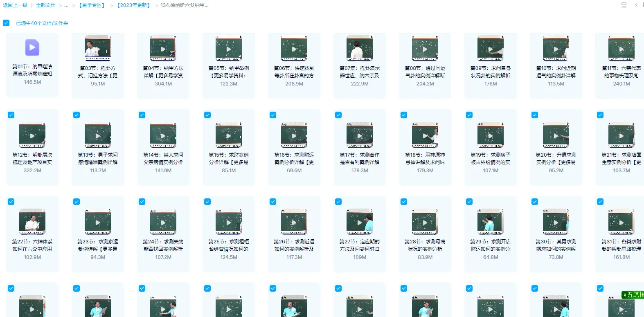Go back via 返回上一级 link
The height and width of the screenshot is (317, 644).
(x=15, y=5)
